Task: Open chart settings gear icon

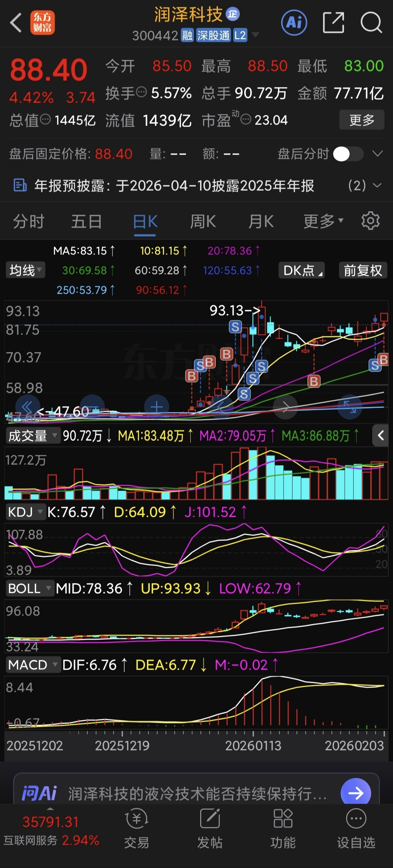Action: [370, 221]
